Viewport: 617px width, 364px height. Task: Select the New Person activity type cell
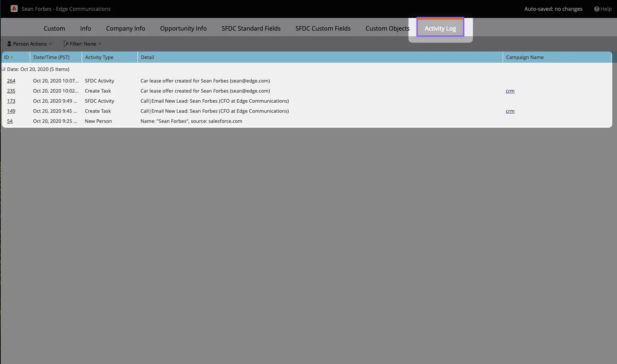pyautogui.click(x=98, y=121)
